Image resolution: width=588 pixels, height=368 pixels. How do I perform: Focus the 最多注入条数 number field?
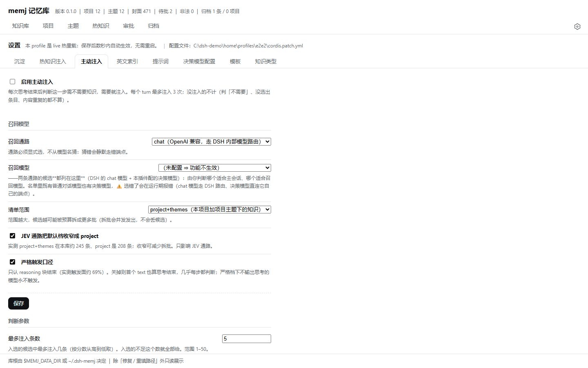coord(247,339)
